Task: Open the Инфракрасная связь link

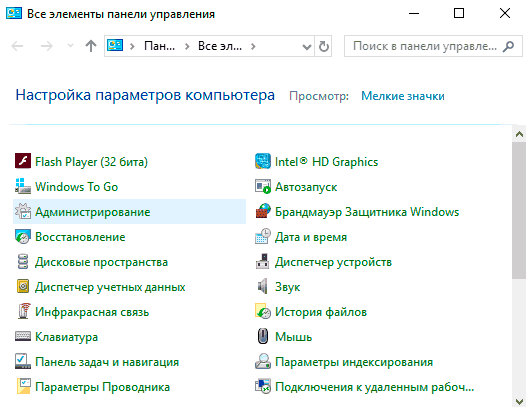Action: point(92,312)
